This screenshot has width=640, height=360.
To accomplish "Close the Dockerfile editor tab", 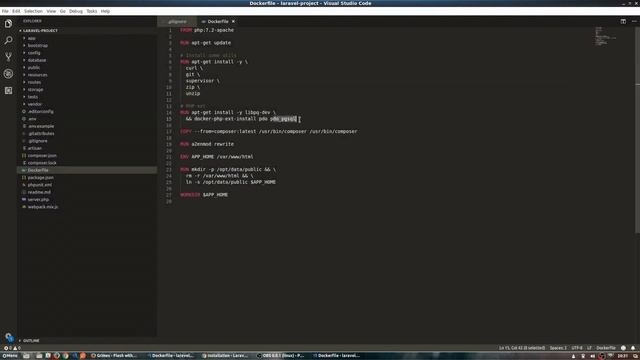I will click(x=233, y=21).
